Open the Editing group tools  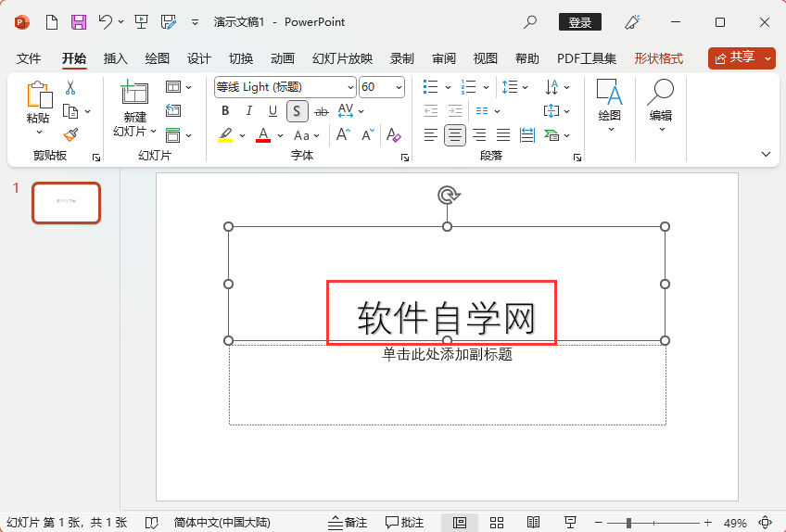[x=661, y=106]
